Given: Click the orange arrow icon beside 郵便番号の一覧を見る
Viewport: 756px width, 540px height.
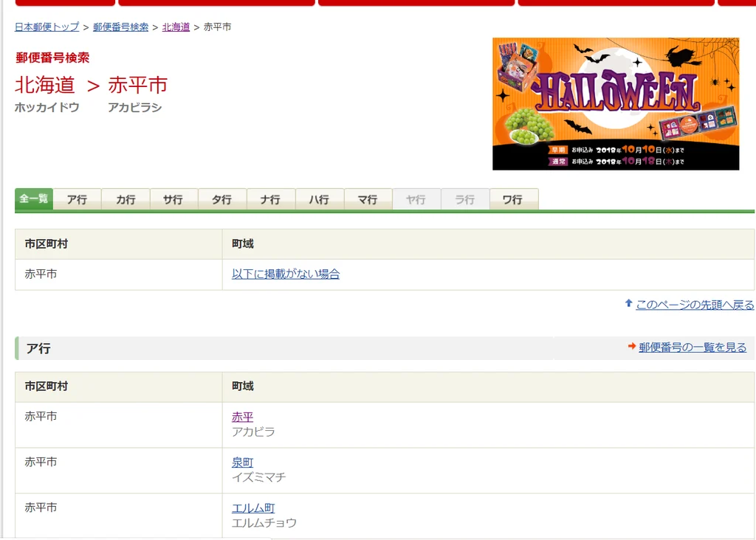Looking at the screenshot, I should [x=632, y=346].
